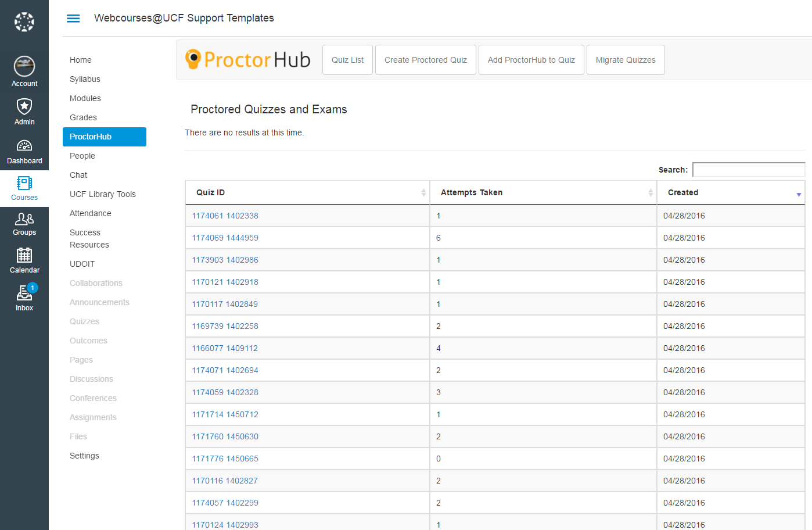Open the Chat menu item

[78, 175]
